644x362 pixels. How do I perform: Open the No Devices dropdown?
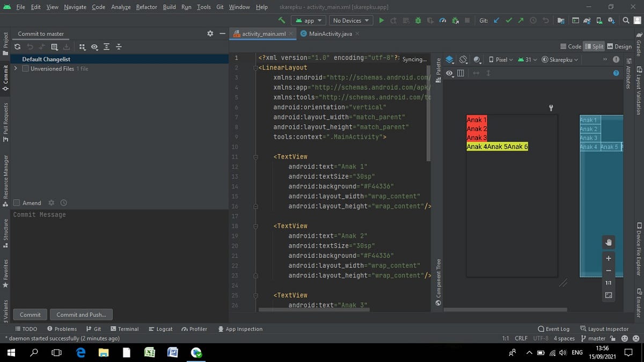350,20
